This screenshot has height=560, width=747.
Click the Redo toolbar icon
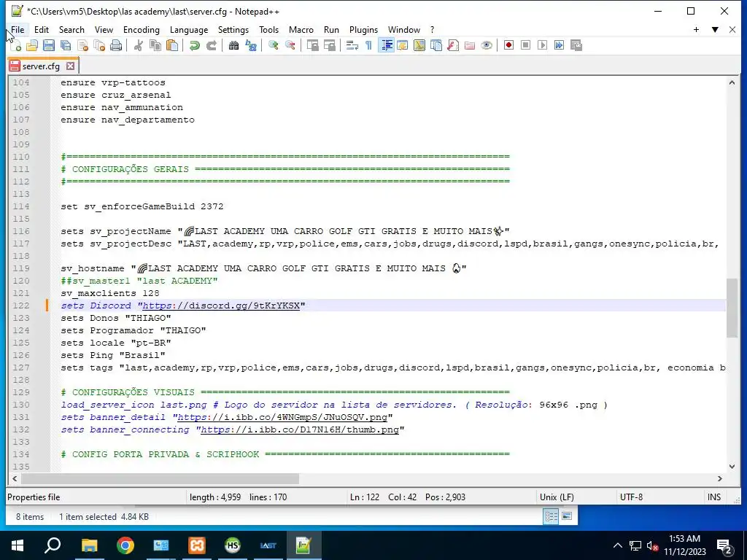click(211, 45)
